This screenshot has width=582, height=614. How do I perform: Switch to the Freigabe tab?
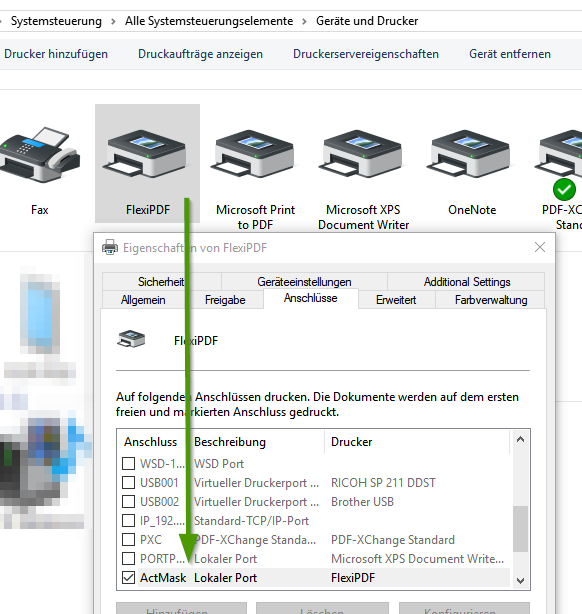point(225,300)
